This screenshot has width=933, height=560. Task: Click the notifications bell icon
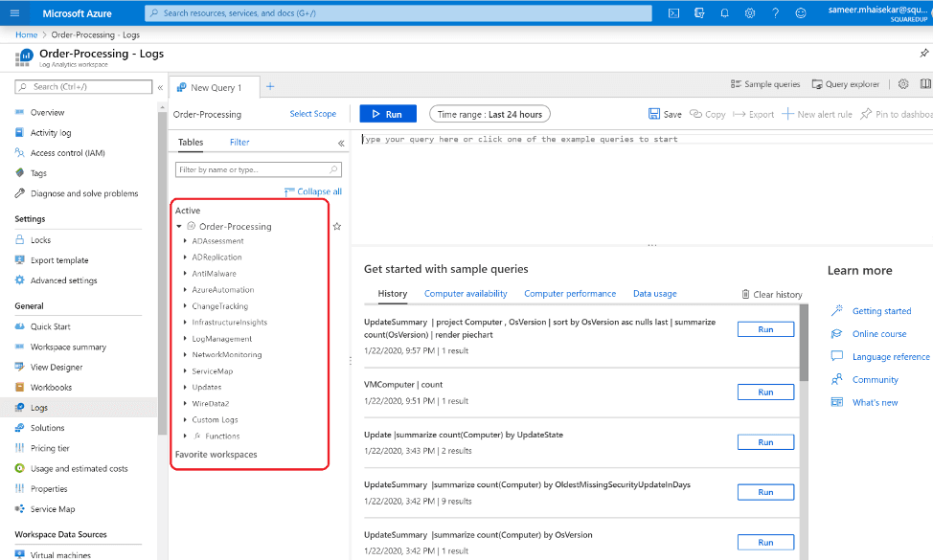[x=724, y=13]
